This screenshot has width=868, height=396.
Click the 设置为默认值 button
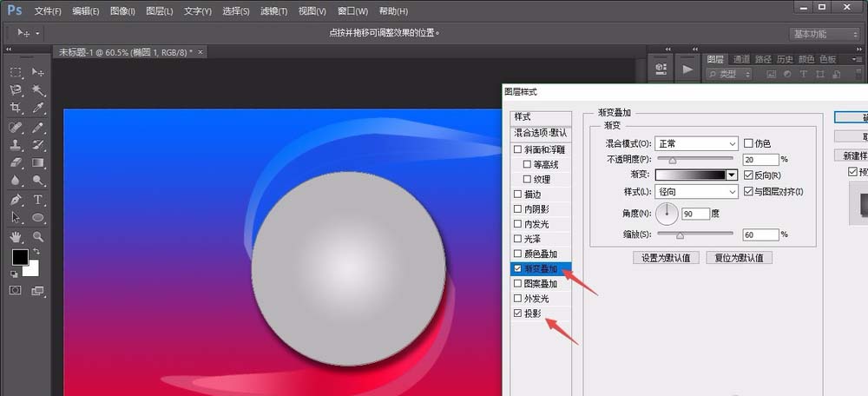666,257
